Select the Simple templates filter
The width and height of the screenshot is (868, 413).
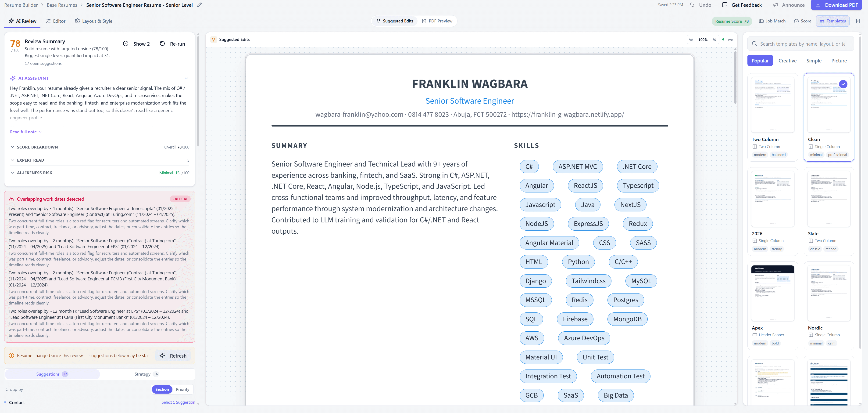point(814,61)
